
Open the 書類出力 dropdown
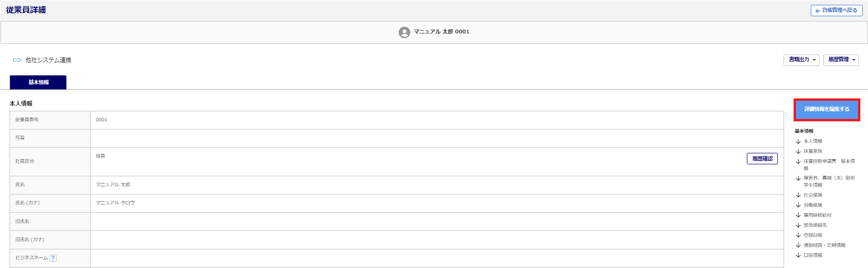[x=801, y=60]
